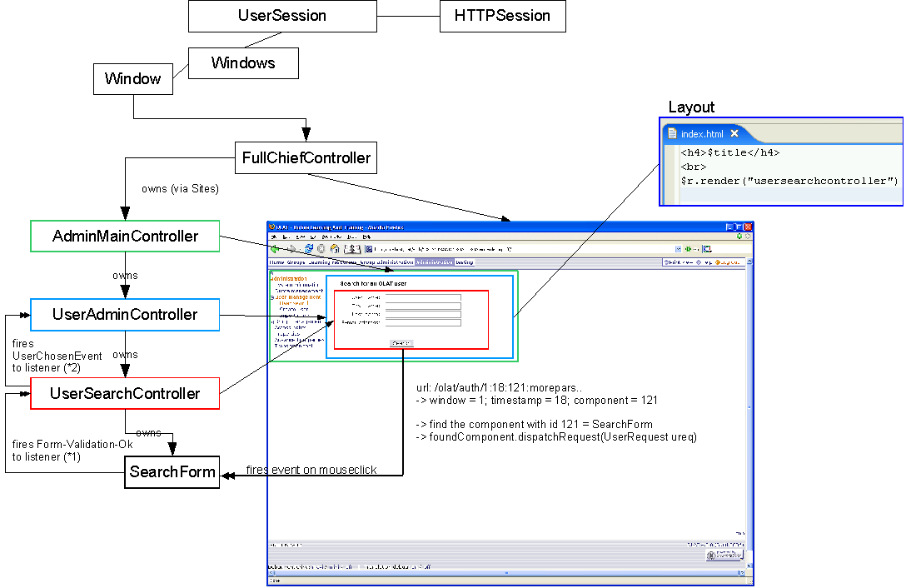Image resolution: width=906 pixels, height=588 pixels.
Task: Click the Reload page icon in Firefox toolbar
Action: (309, 249)
